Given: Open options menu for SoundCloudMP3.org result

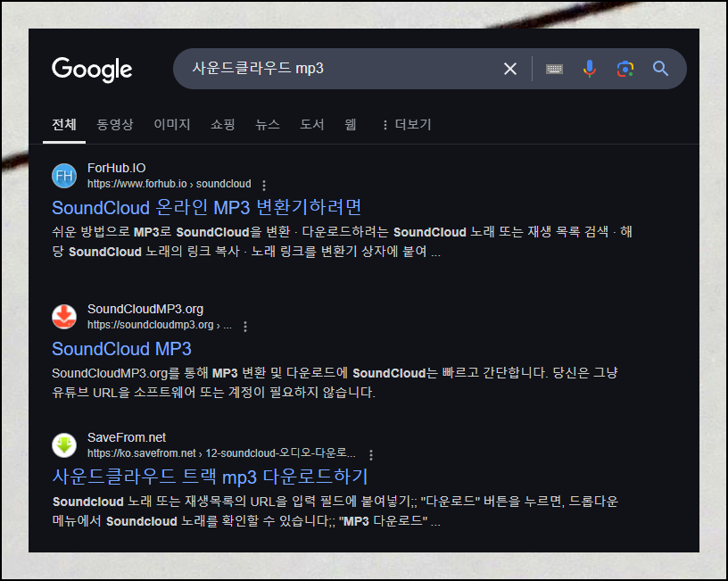Looking at the screenshot, I should (245, 327).
